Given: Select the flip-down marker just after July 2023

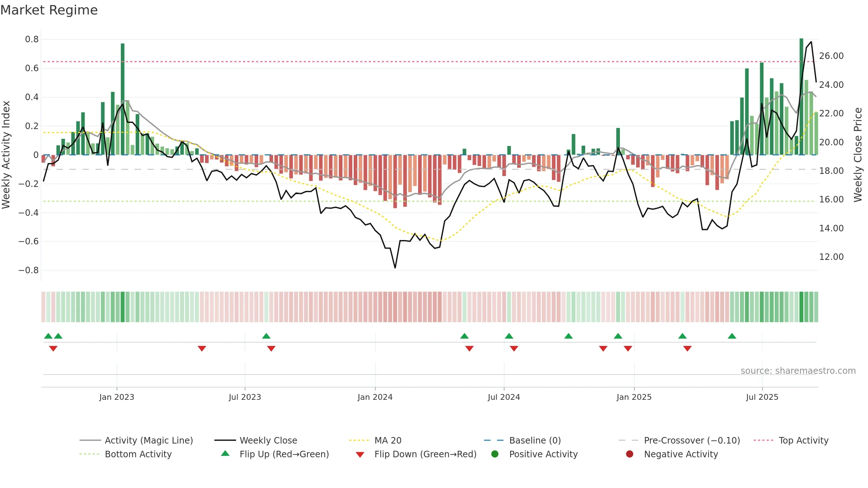Looking at the screenshot, I should click(271, 348).
